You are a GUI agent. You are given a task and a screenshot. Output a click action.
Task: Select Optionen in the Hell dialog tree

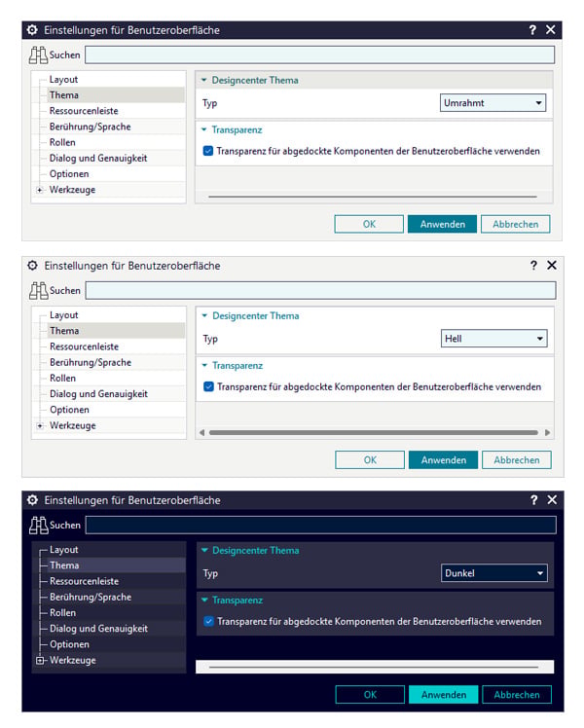tap(69, 410)
